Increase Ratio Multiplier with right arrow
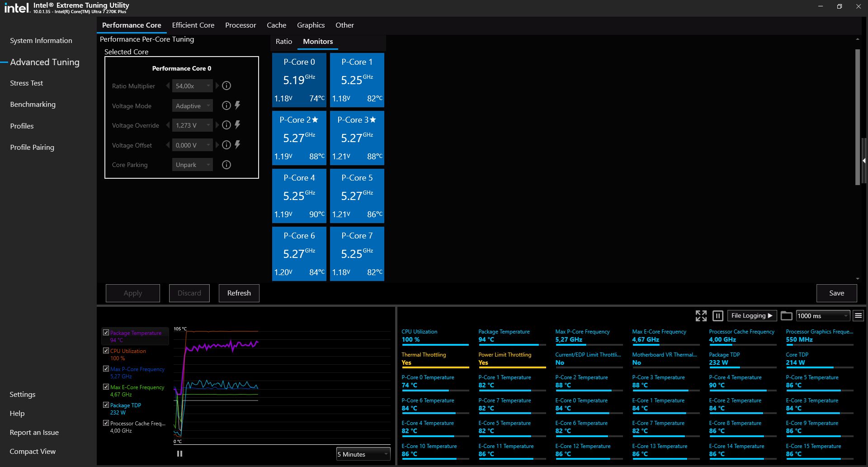Screen dimensions: 868x467 click(x=217, y=86)
